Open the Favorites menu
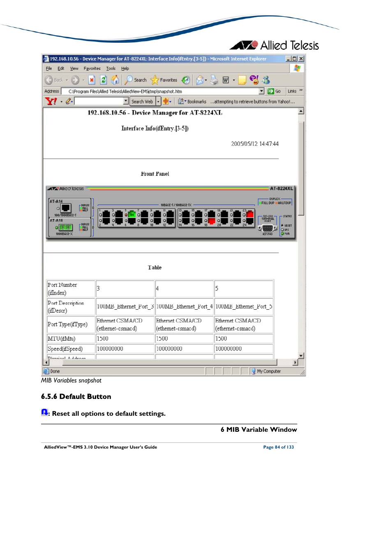Viewport: 392px width, 555px height. 92,69
